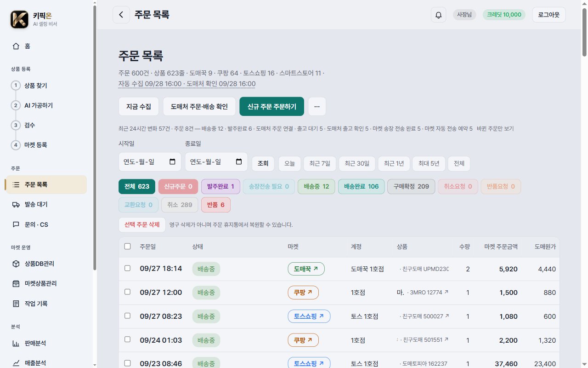588x368 pixels.
Task: Click the back arrow button in header
Action: [121, 15]
